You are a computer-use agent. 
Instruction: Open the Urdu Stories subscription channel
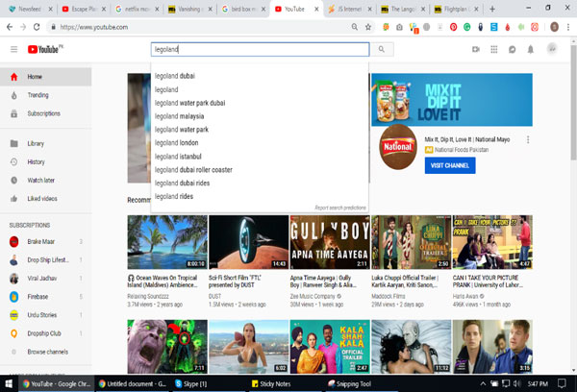pos(45,315)
